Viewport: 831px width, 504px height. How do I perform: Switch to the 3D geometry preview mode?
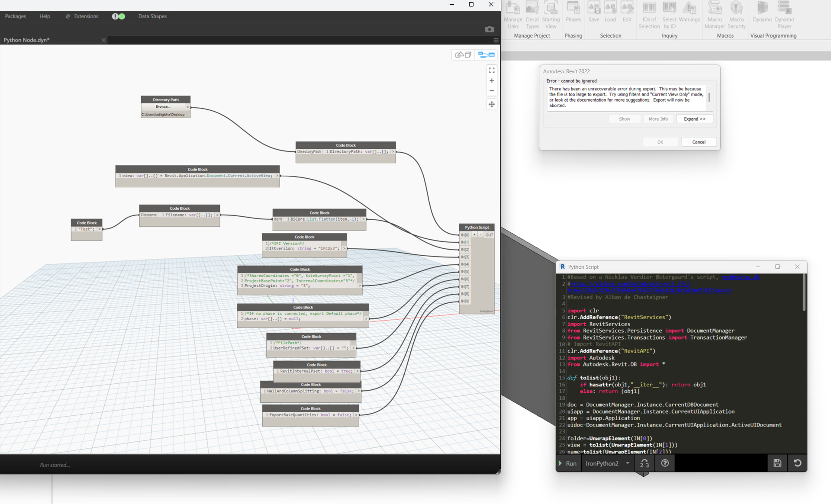pos(463,55)
